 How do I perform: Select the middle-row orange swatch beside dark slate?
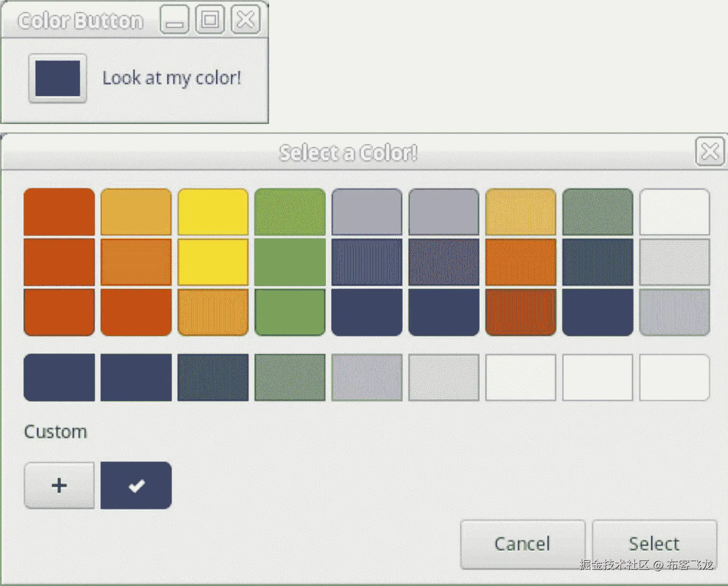click(521, 262)
